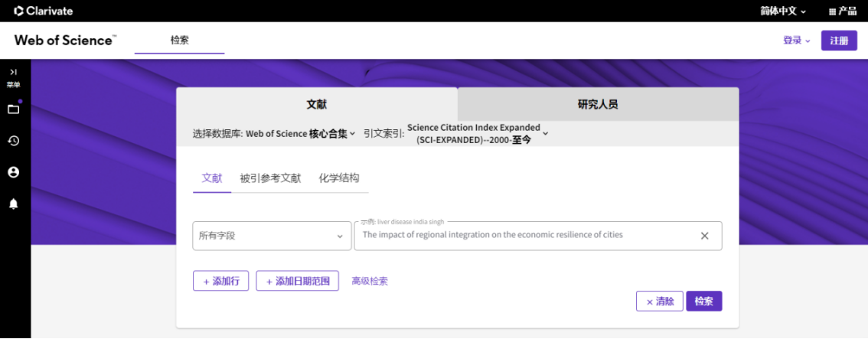This screenshot has width=868, height=339.
Task: Switch to the 研究人员 tab
Action: (598, 104)
